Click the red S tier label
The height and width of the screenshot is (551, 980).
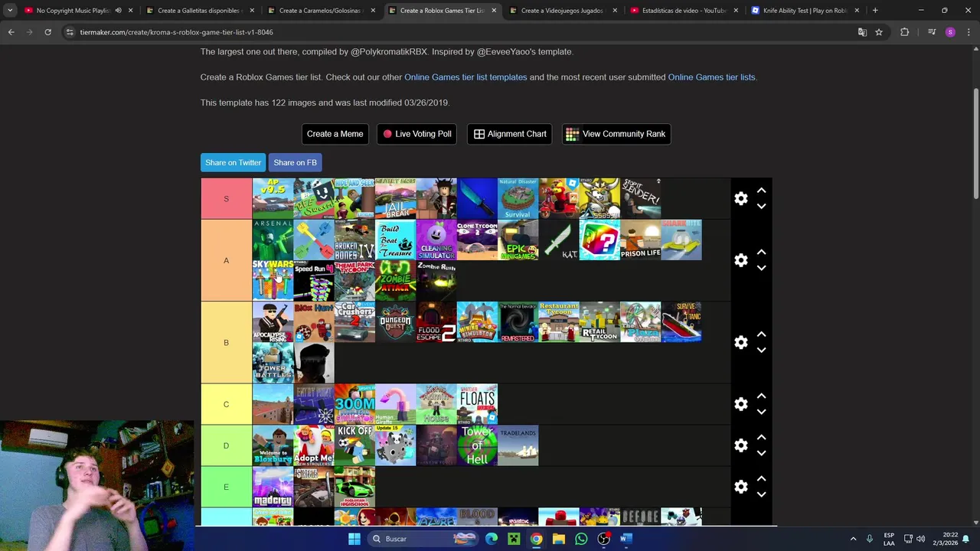[226, 198]
